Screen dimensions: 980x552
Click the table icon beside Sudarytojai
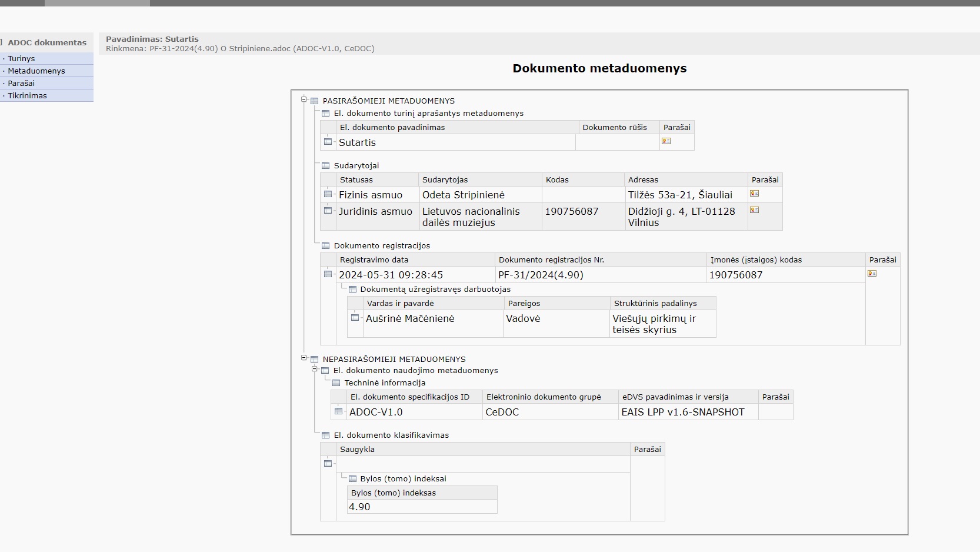click(325, 166)
